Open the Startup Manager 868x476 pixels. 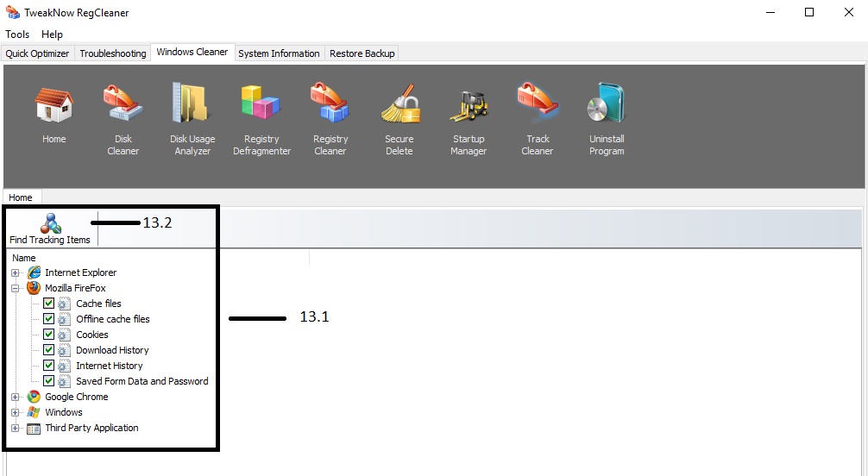click(x=469, y=105)
